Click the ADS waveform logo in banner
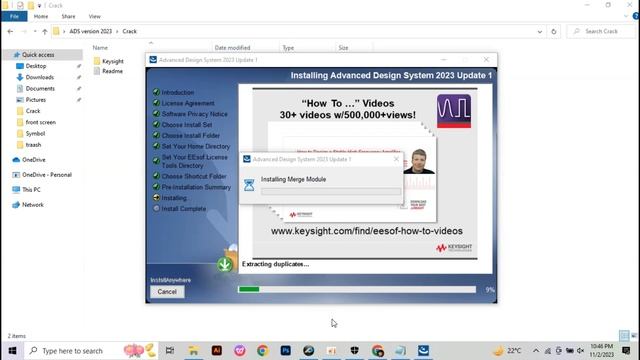This screenshot has width=640, height=360. [454, 111]
